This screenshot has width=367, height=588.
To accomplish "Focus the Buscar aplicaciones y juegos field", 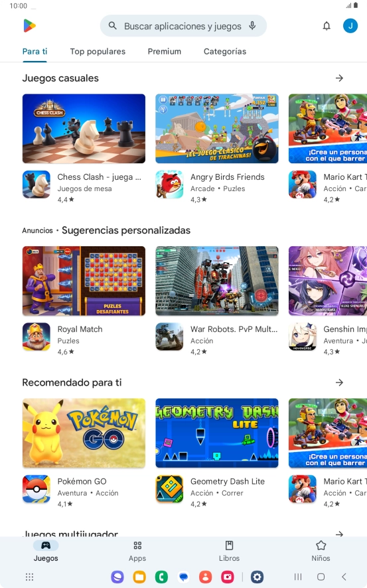I will click(x=183, y=26).
